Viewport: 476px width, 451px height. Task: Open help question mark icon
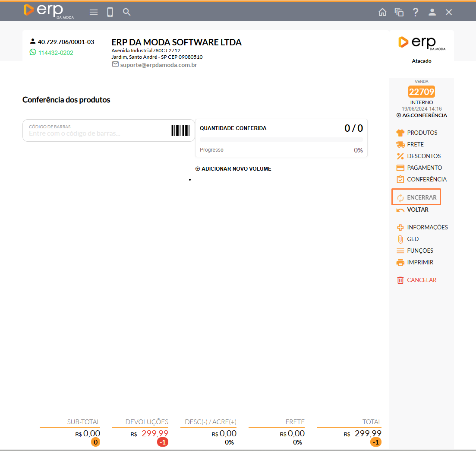pyautogui.click(x=416, y=12)
